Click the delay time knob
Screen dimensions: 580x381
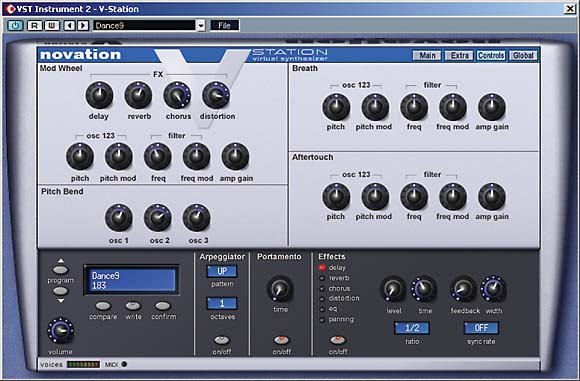tap(424, 289)
